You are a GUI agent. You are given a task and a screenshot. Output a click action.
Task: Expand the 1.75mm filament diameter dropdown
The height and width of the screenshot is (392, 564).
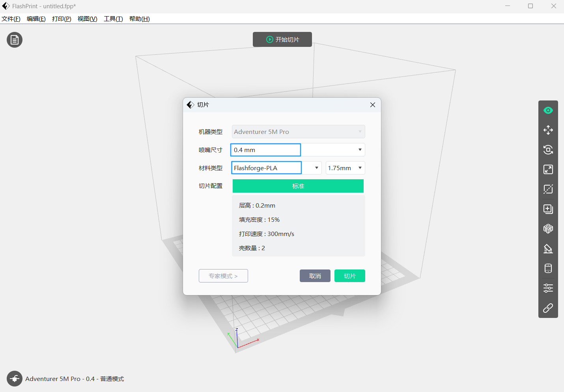tap(360, 168)
